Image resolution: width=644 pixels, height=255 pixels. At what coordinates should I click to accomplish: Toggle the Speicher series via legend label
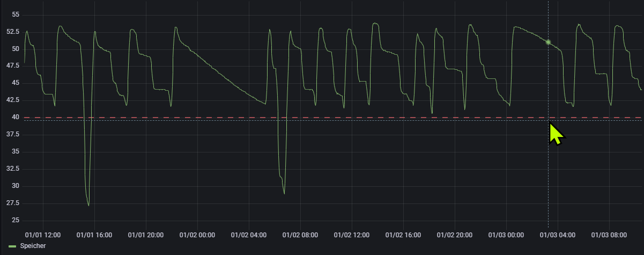tap(33, 246)
